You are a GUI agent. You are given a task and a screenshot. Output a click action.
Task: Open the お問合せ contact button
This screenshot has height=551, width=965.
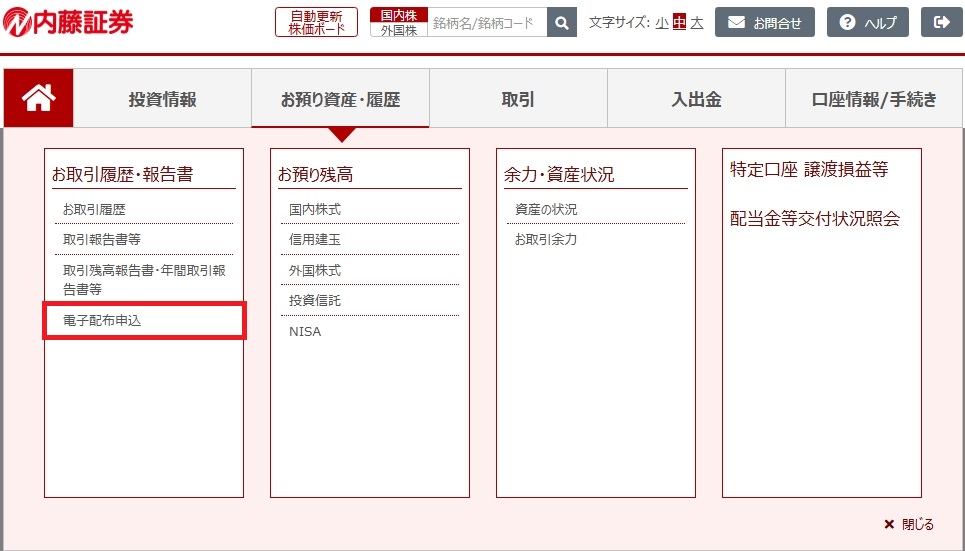pos(765,22)
